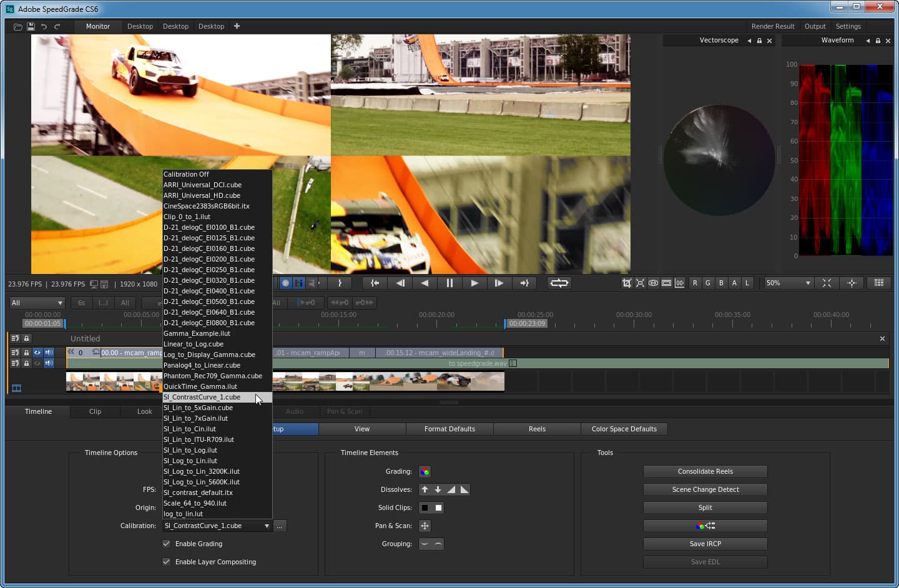Image resolution: width=899 pixels, height=588 pixels.
Task: Select Linear_to_Log.cube from the calibration list
Action: (194, 345)
